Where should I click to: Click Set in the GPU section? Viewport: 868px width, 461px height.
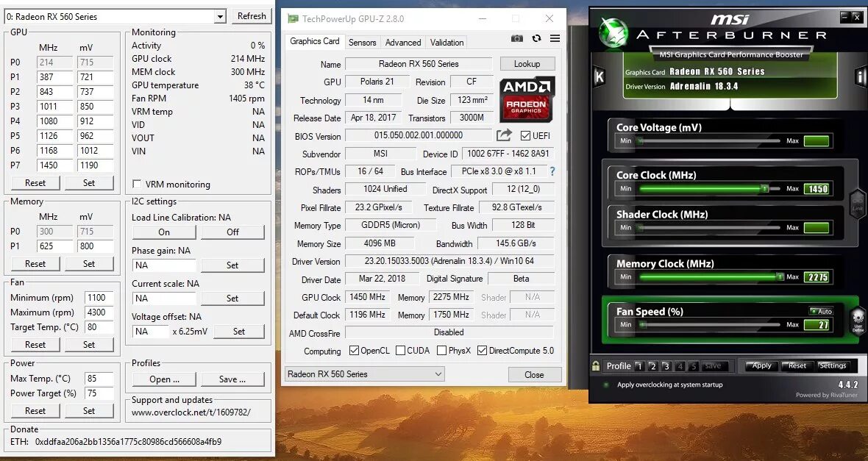pyautogui.click(x=89, y=182)
